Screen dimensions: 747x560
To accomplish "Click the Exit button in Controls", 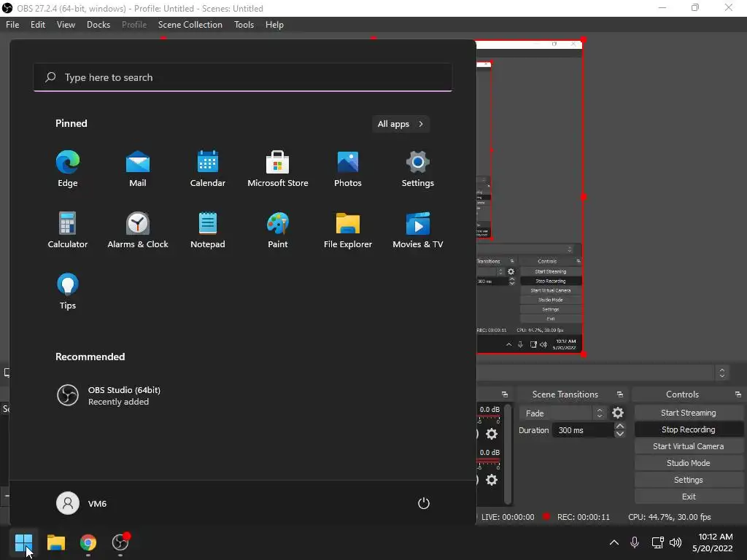I will pyautogui.click(x=689, y=496).
